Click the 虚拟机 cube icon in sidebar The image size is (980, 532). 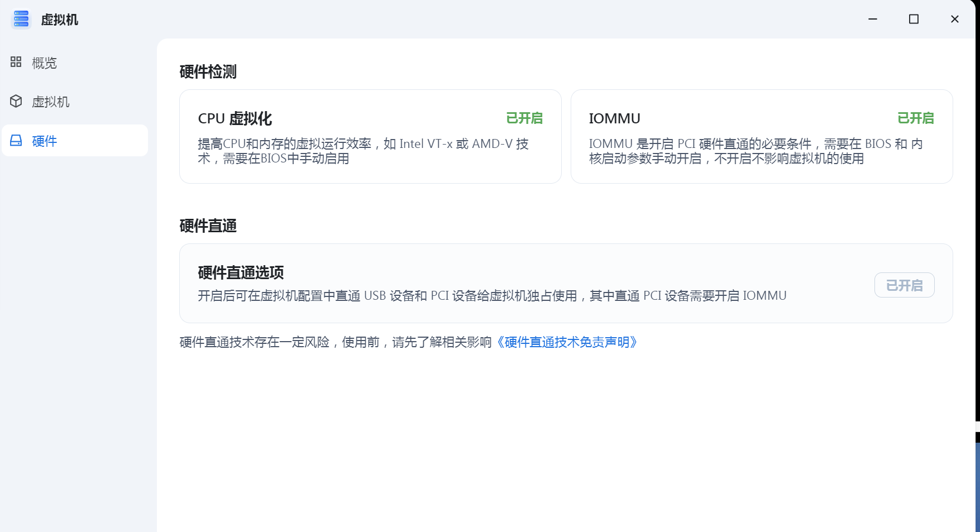coord(16,101)
